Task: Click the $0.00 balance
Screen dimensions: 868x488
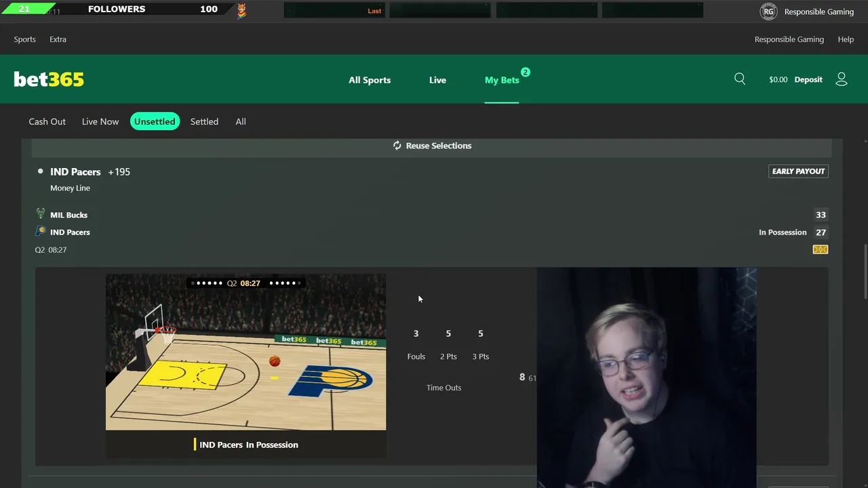Action: point(778,79)
